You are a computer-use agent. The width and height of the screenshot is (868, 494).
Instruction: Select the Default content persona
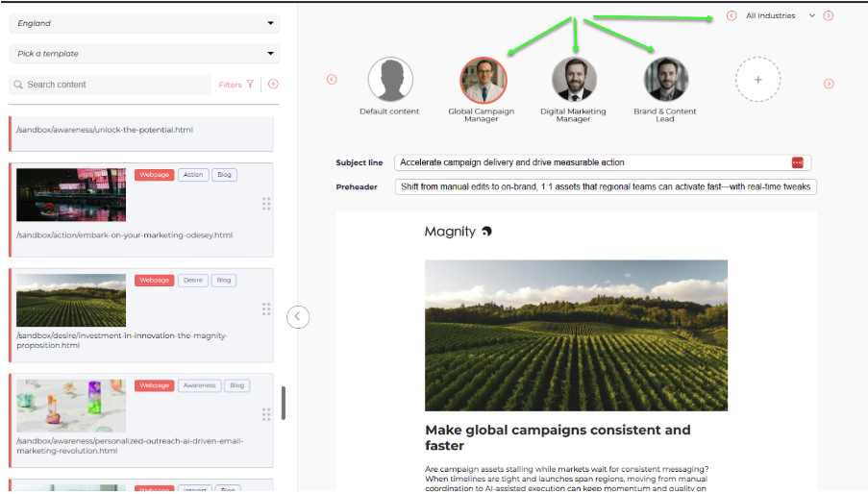tap(390, 81)
